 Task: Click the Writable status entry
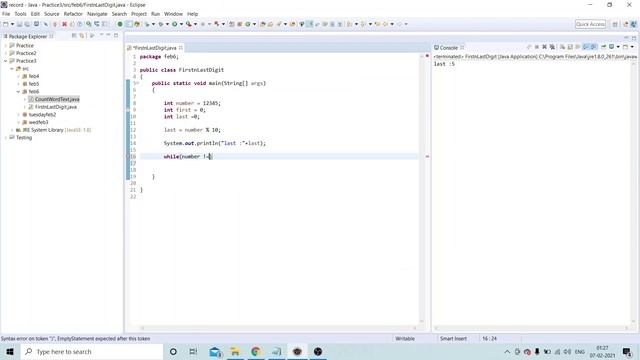point(405,338)
